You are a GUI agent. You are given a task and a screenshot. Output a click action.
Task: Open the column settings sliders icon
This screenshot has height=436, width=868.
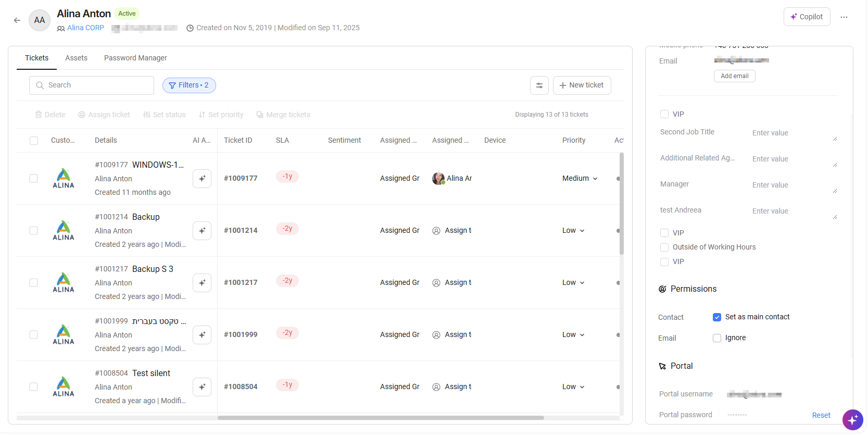[x=539, y=85]
